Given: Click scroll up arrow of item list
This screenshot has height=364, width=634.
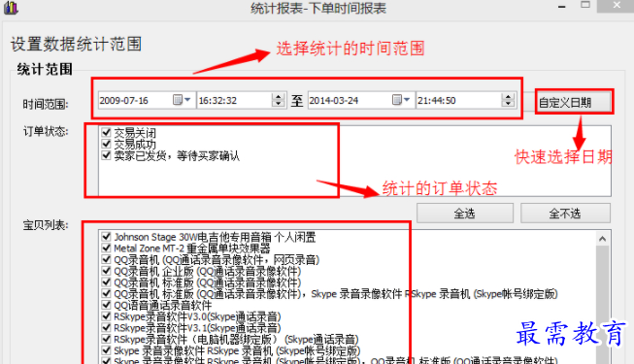Looking at the screenshot, I should (x=603, y=239).
